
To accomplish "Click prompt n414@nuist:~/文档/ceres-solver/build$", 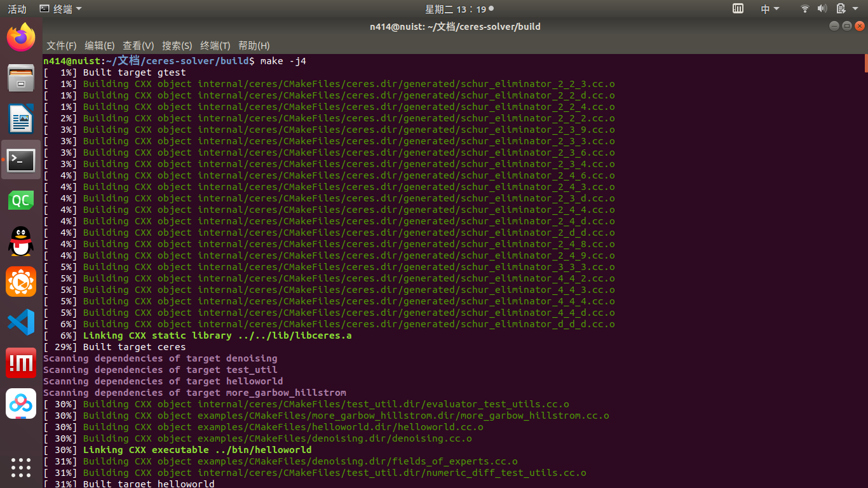I will click(x=149, y=61).
